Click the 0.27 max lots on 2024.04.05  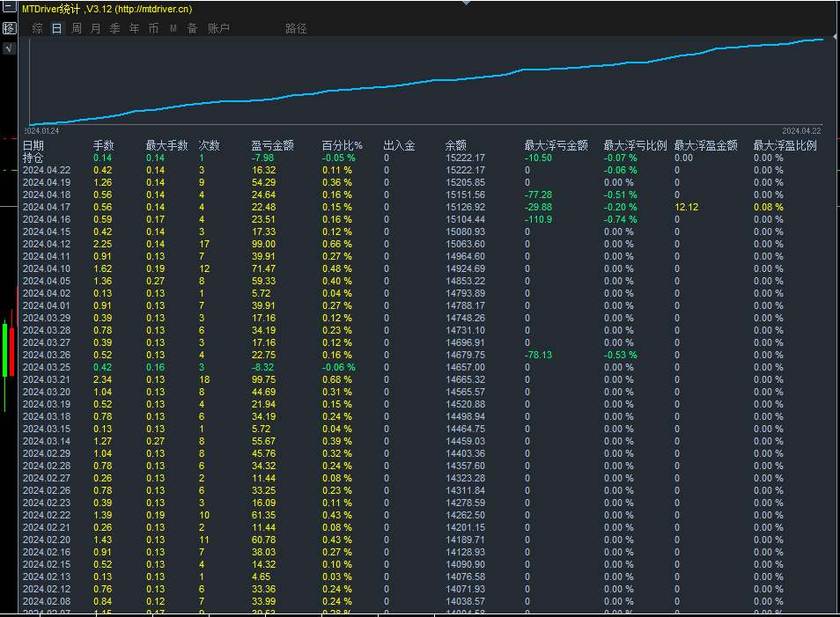click(x=155, y=281)
